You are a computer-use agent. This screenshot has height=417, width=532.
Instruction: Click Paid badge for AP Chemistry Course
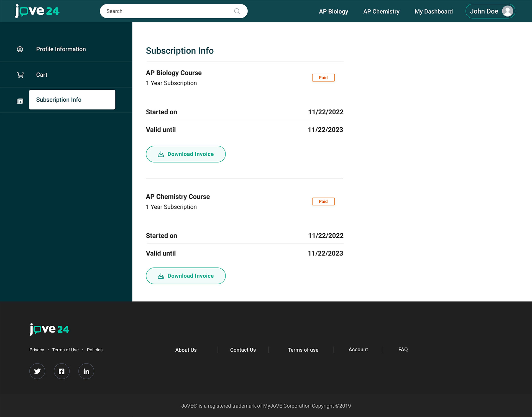click(323, 201)
